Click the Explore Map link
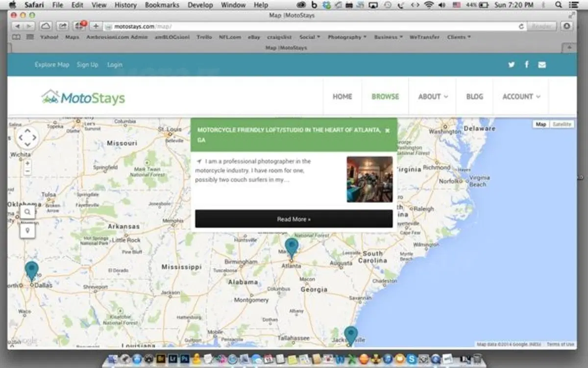 point(52,65)
